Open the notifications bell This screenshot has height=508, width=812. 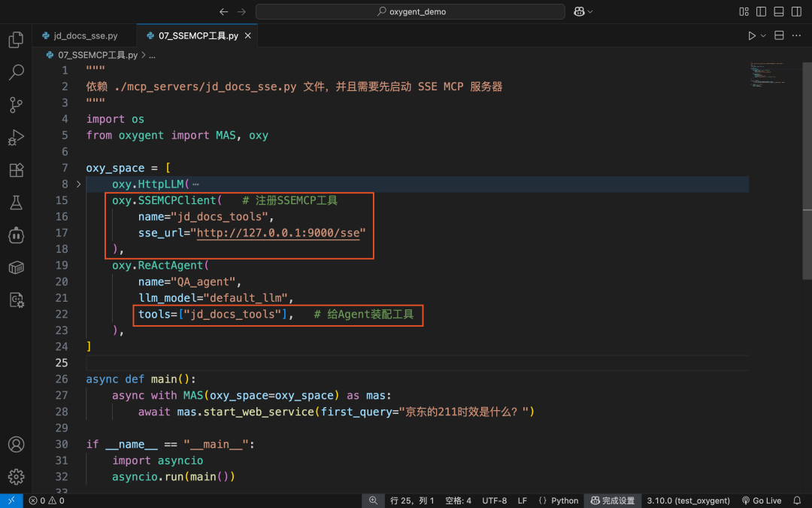tap(797, 500)
